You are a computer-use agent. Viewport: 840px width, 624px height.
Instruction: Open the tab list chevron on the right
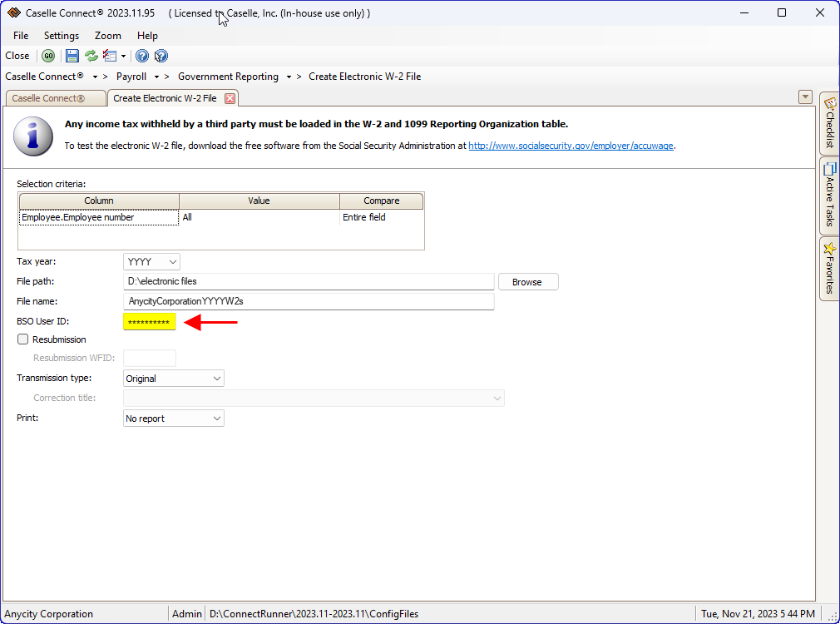pos(805,97)
